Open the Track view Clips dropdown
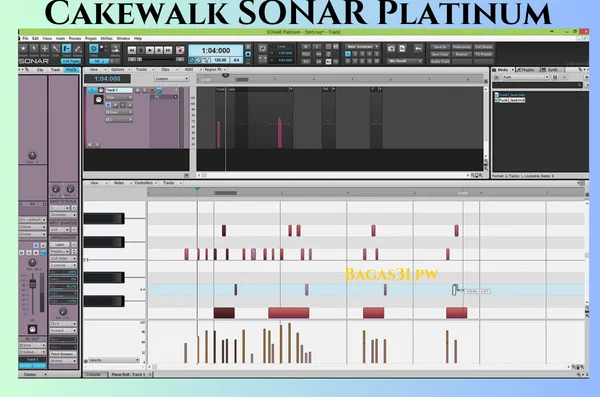600x397 pixels. click(167, 70)
